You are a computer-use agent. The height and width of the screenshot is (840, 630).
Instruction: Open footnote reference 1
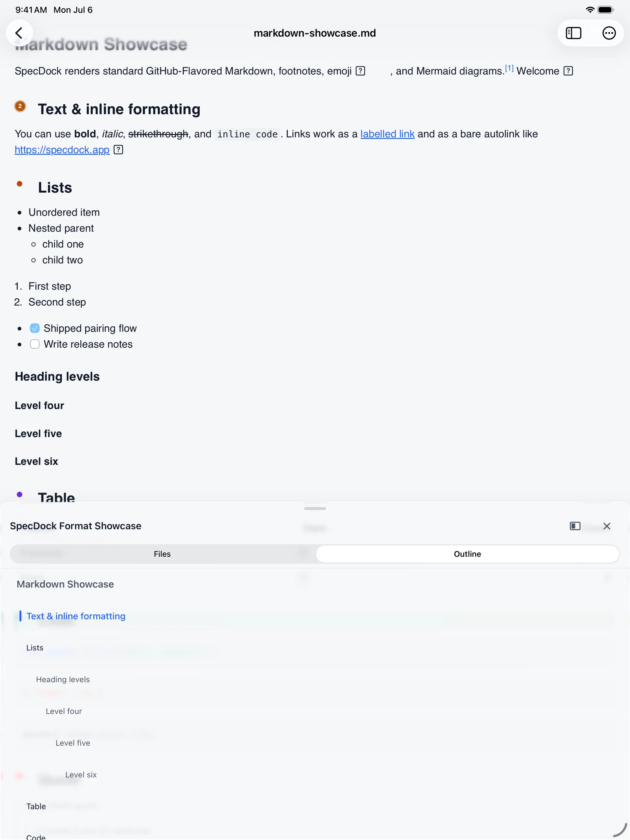tap(509, 69)
